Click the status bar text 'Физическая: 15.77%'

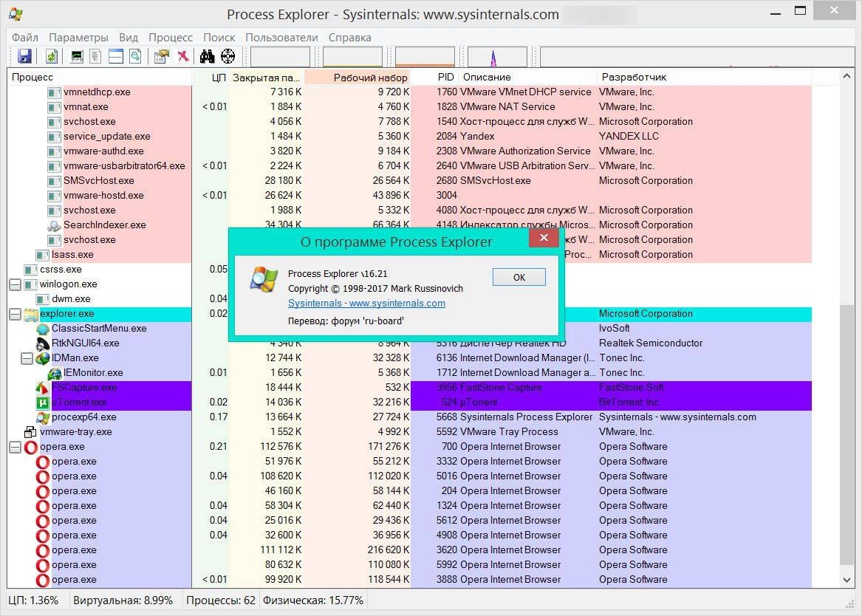tap(312, 600)
